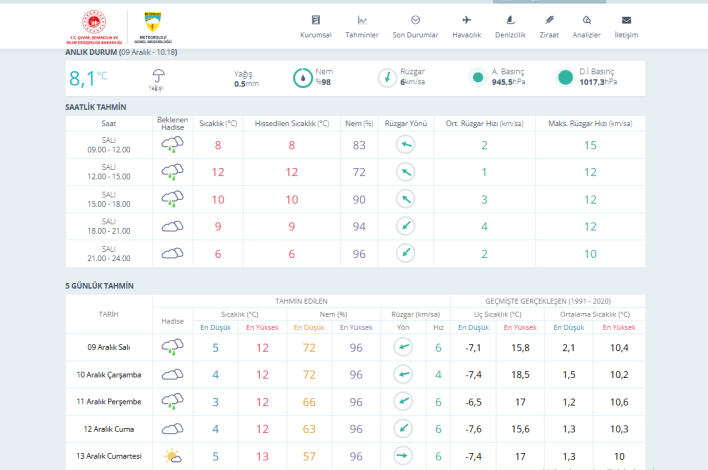This screenshot has height=470, width=708.
Task: Click the Havacılık airplane icon
Action: click(x=466, y=20)
